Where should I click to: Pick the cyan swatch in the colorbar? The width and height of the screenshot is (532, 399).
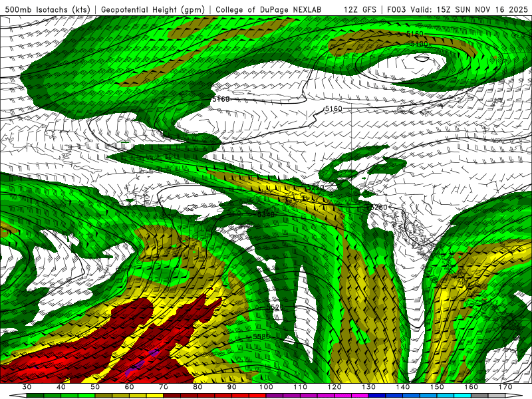coord(462,396)
